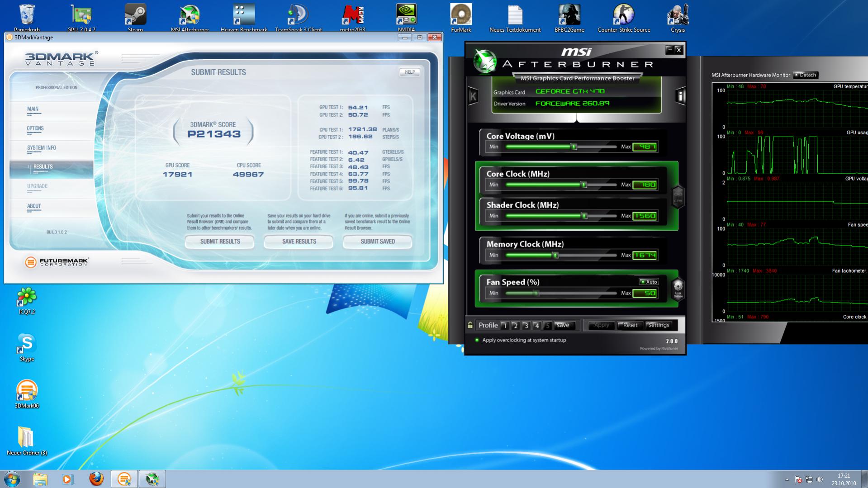This screenshot has height=488, width=868.
Task: Launch the FurMark desktop icon
Action: click(461, 17)
